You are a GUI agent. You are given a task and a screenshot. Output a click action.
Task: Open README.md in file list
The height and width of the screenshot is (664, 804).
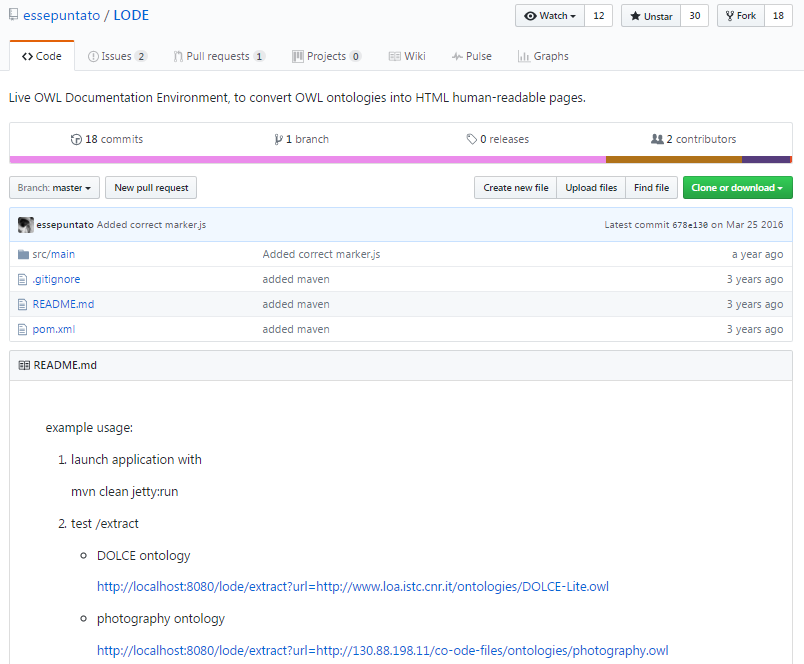tap(63, 305)
